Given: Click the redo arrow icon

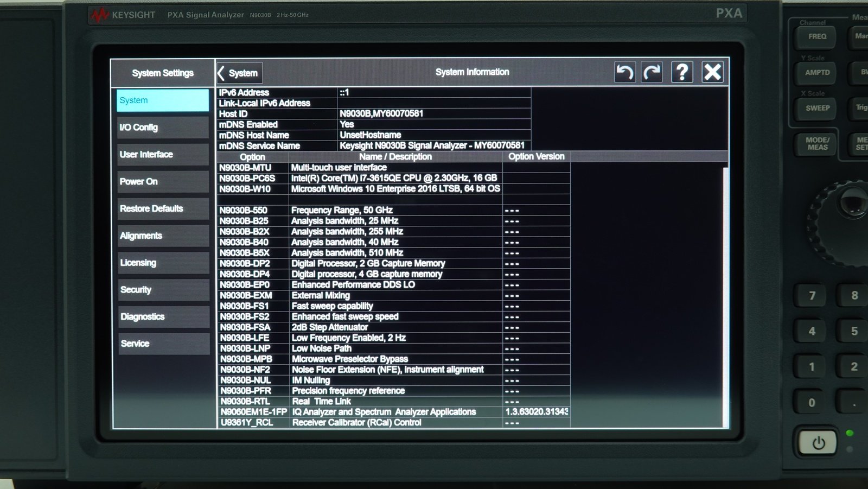Looking at the screenshot, I should 652,72.
